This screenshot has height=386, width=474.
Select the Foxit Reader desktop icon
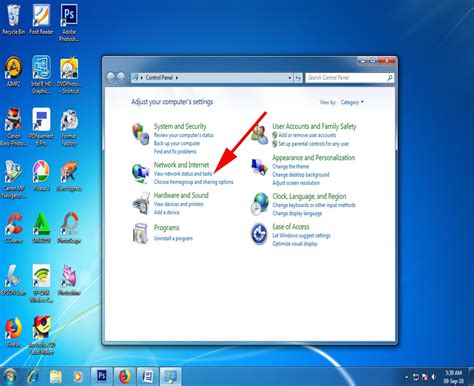[41, 20]
